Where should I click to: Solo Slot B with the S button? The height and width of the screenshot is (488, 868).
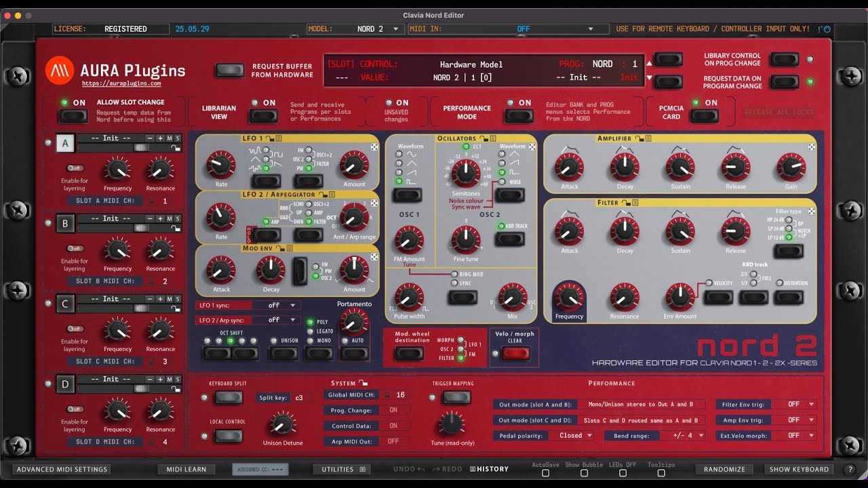[x=178, y=218]
